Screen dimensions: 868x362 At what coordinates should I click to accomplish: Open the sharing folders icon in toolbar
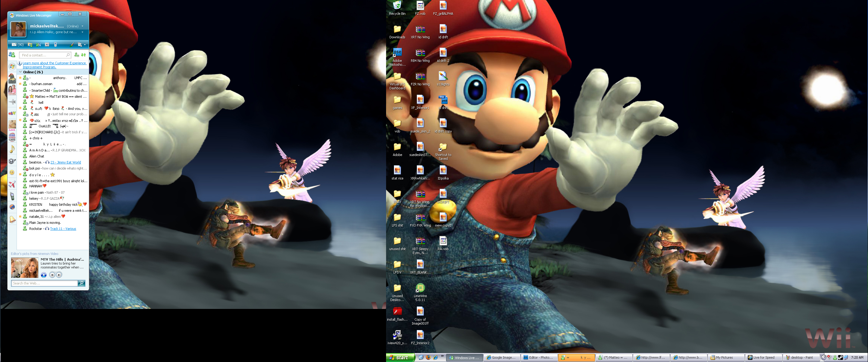click(30, 45)
